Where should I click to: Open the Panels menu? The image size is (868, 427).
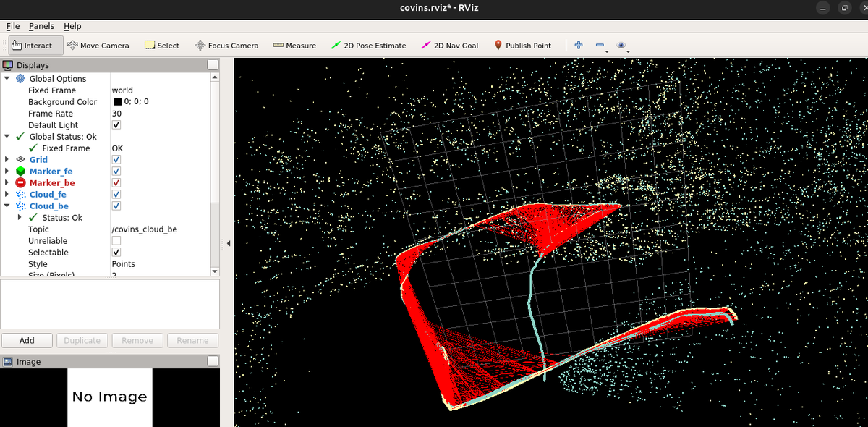pyautogui.click(x=41, y=26)
